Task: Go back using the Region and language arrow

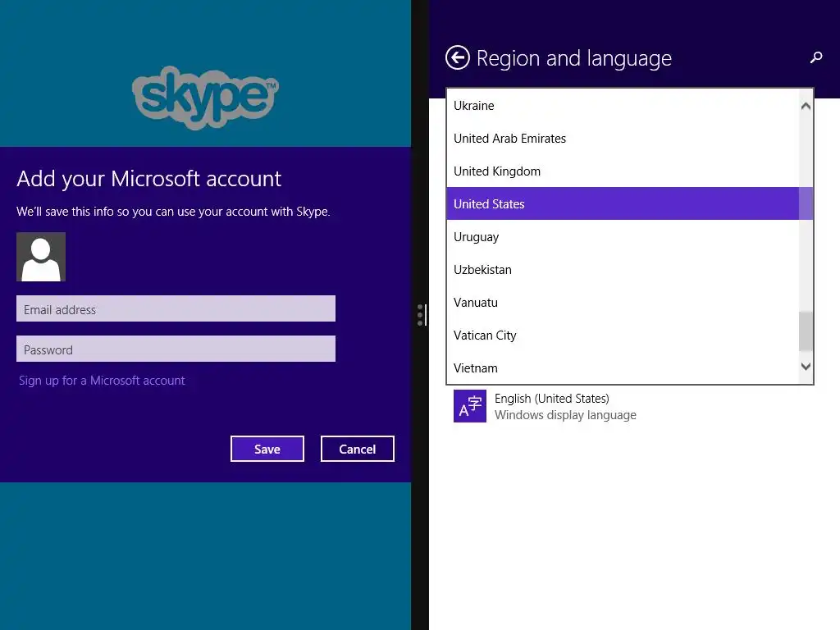Action: tap(457, 58)
